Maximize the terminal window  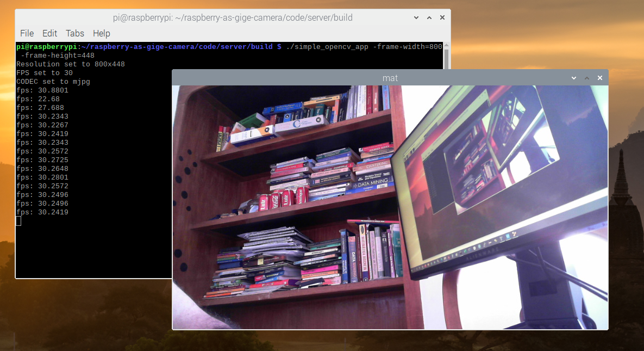pyautogui.click(x=429, y=18)
